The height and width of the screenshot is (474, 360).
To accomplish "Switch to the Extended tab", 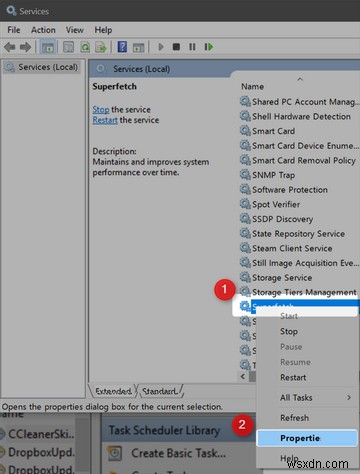I will point(113,391).
